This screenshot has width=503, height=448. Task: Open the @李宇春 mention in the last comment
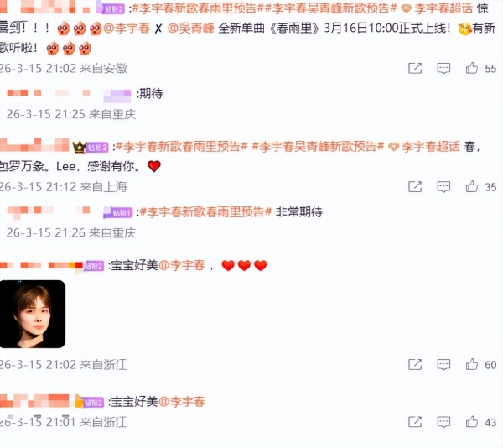(x=182, y=402)
